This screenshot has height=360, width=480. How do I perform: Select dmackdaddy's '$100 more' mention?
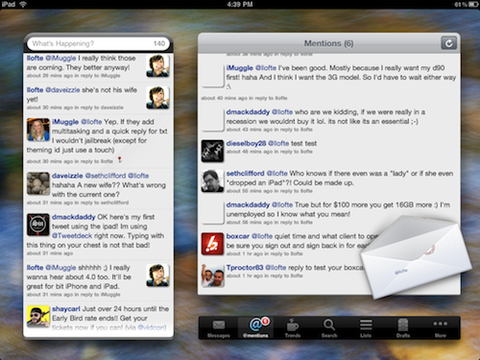pos(338,209)
